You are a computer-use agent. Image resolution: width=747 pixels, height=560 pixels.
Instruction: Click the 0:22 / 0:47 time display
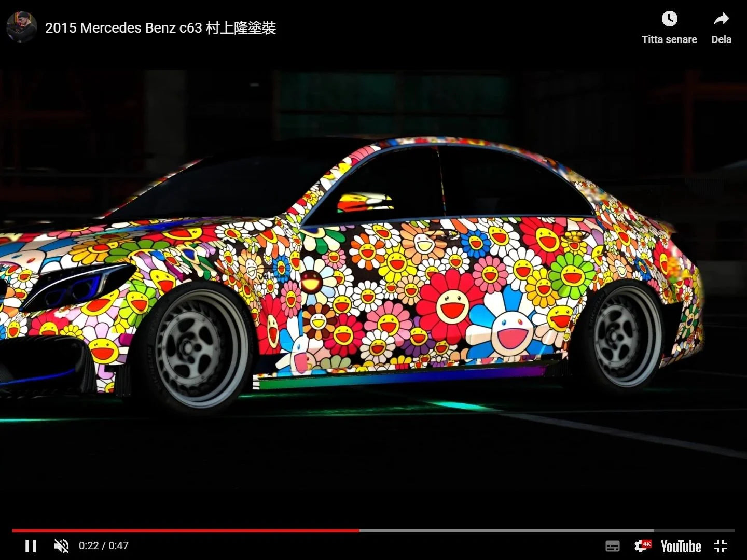pos(103,545)
